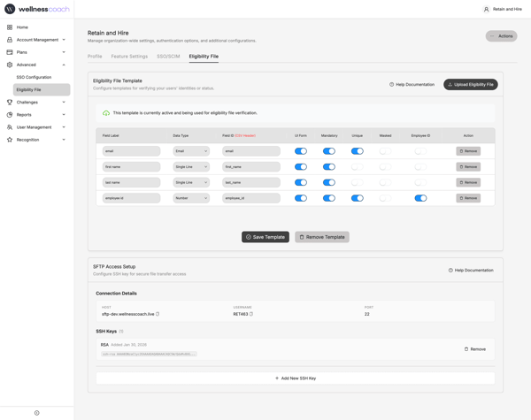Enable Unique toggle for first name row
531x420 pixels.
(357, 167)
